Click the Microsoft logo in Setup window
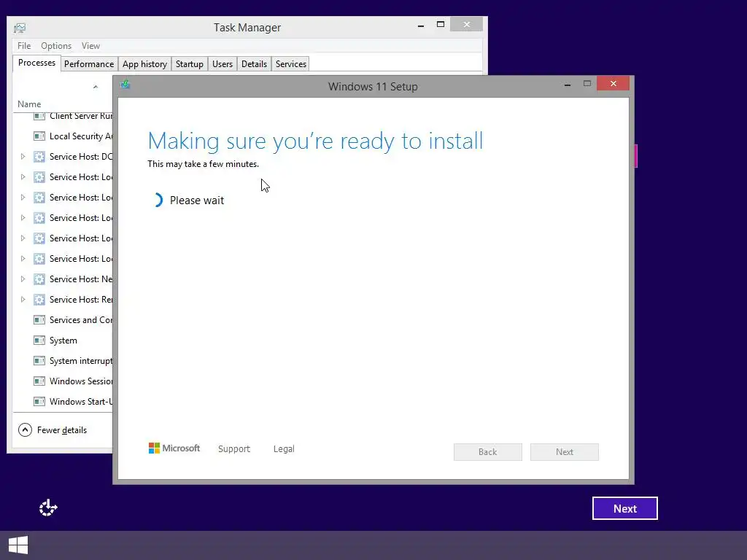 (x=174, y=448)
